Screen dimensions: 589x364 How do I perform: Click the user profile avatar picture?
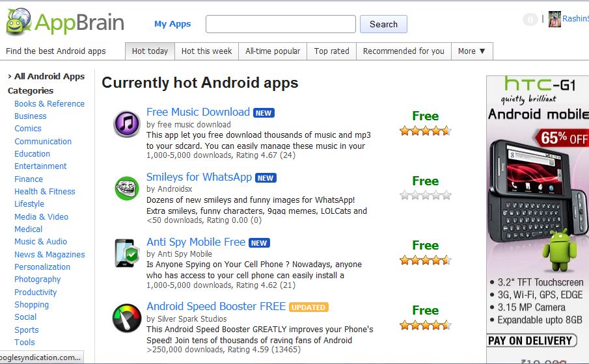pyautogui.click(x=555, y=19)
